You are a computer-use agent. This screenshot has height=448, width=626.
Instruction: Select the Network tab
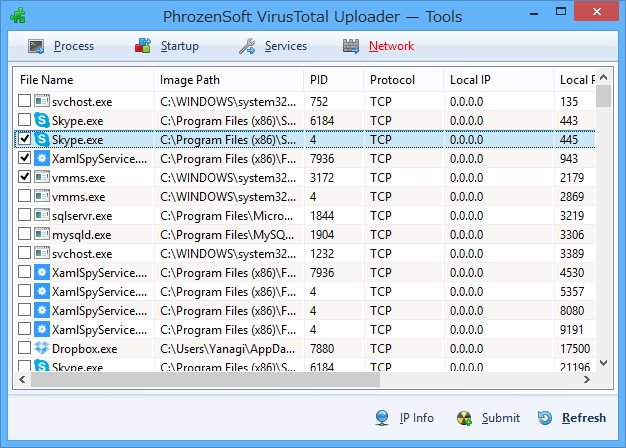pyautogui.click(x=378, y=46)
